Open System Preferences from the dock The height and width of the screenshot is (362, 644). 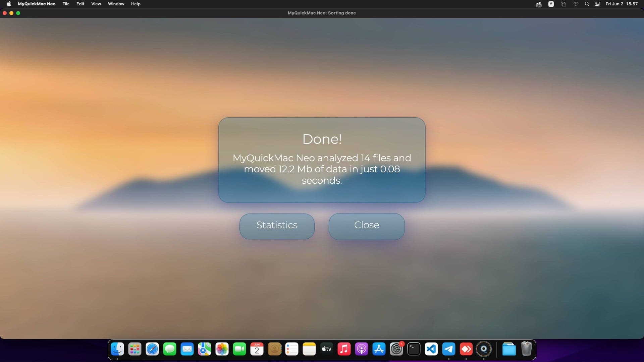(x=396, y=349)
